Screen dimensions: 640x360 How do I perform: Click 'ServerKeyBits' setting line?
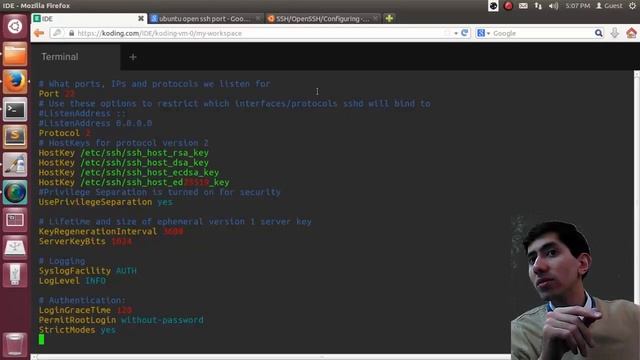[x=85, y=241]
